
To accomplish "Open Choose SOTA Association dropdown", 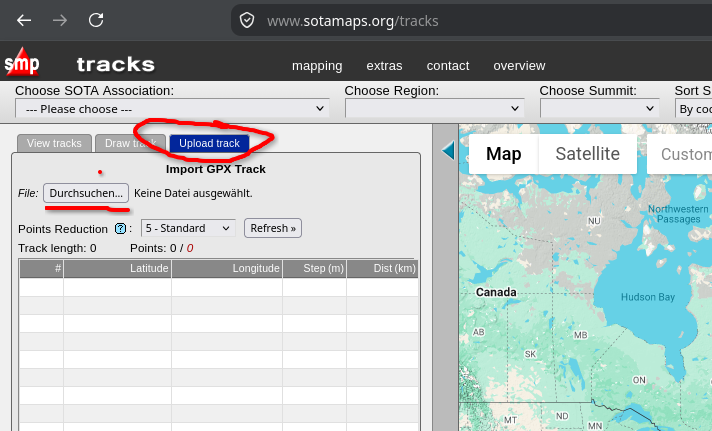I will tap(173, 109).
